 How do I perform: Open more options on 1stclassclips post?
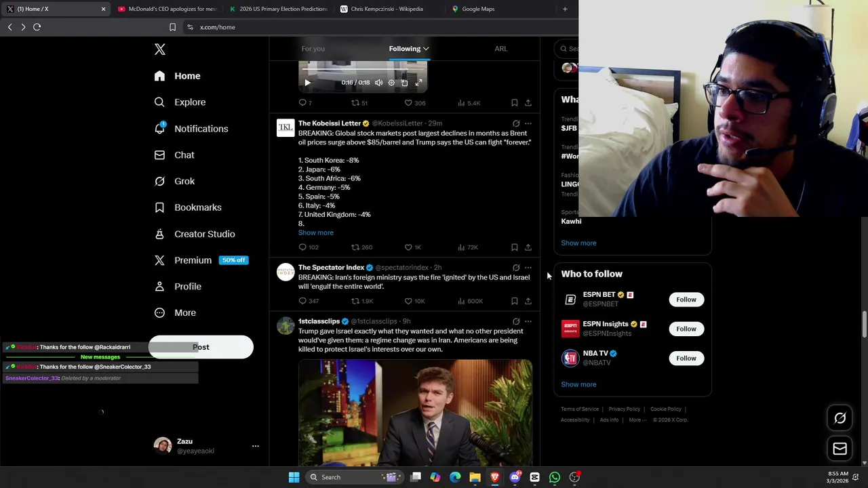[528, 321]
